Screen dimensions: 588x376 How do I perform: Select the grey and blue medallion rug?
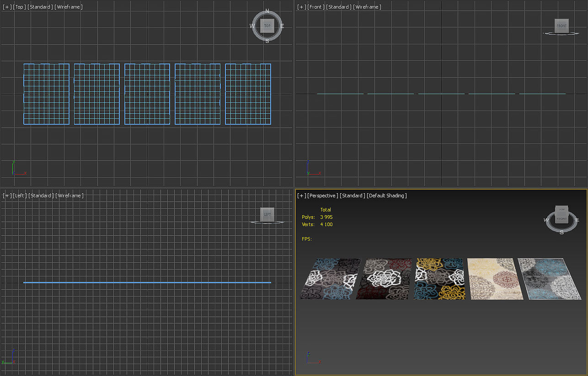tap(549, 279)
